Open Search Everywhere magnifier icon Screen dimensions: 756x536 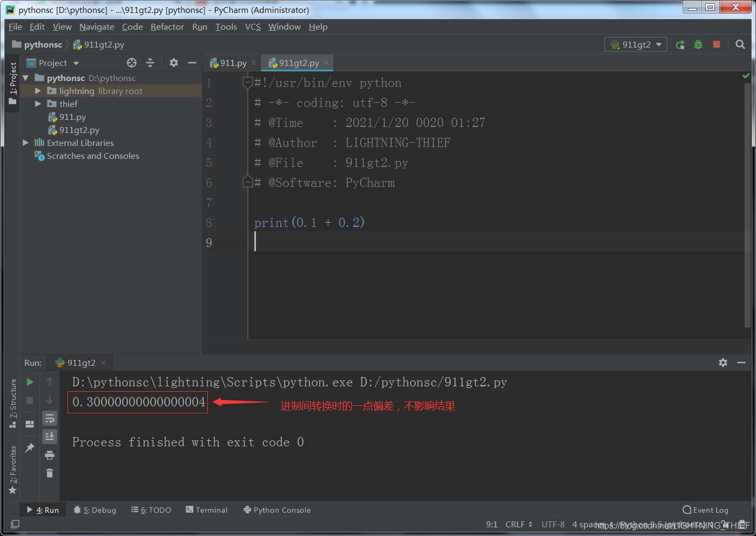pyautogui.click(x=740, y=44)
